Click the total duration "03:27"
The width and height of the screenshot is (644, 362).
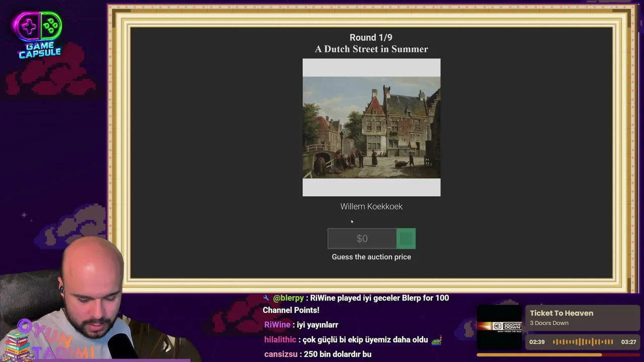pyautogui.click(x=628, y=342)
